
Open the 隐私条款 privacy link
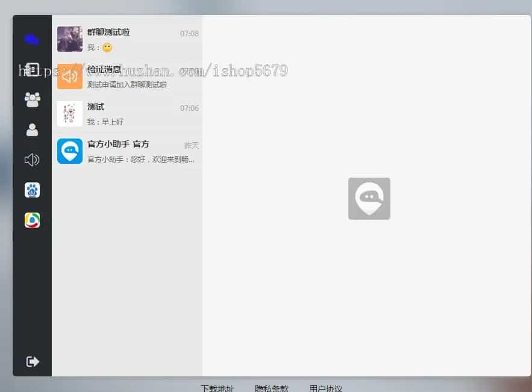[x=274, y=388]
